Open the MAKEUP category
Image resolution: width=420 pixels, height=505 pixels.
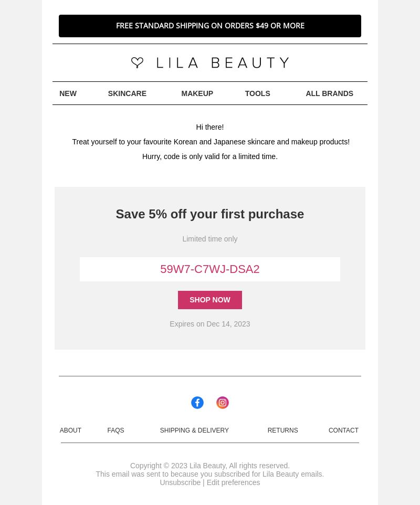pyautogui.click(x=197, y=93)
